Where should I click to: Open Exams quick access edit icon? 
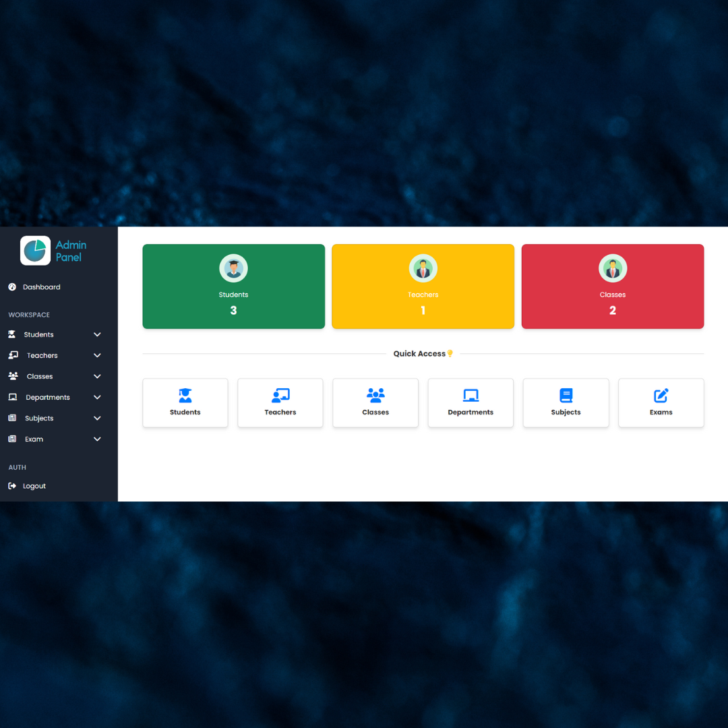click(661, 396)
